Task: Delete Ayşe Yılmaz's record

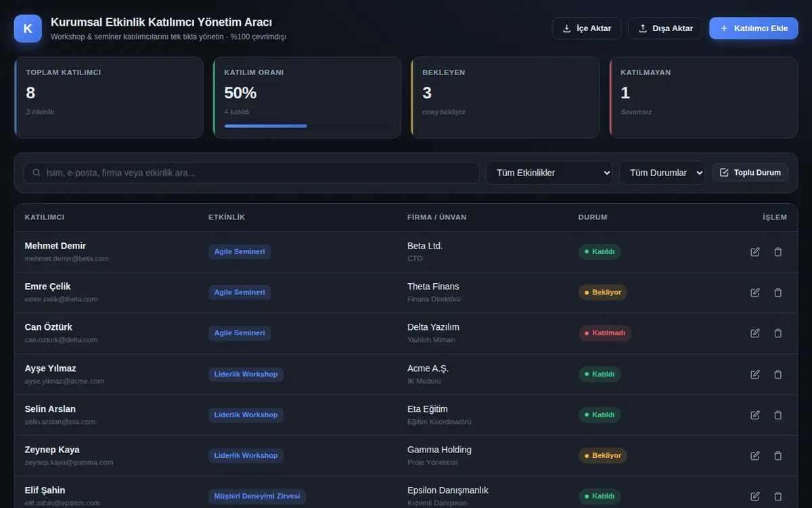Action: click(778, 374)
